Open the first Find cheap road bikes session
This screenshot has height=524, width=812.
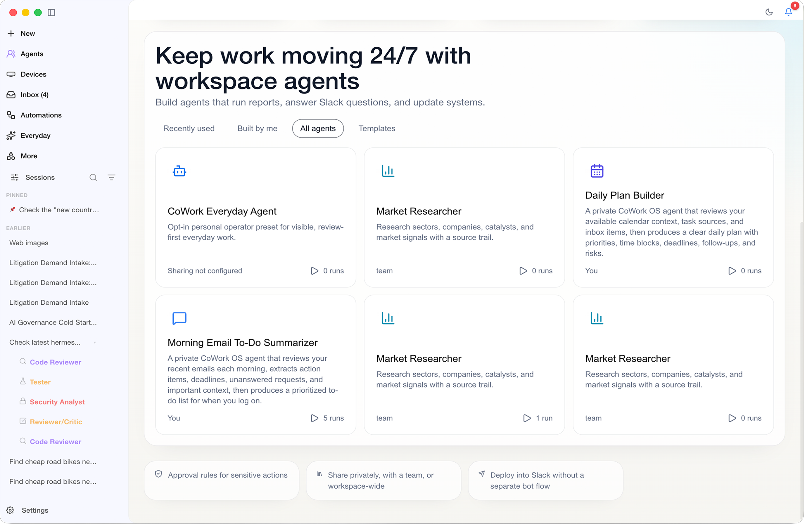[53, 462]
